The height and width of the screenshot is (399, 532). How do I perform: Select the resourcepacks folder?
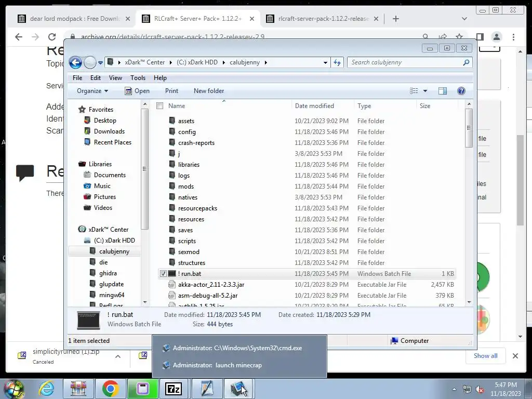[x=197, y=208]
